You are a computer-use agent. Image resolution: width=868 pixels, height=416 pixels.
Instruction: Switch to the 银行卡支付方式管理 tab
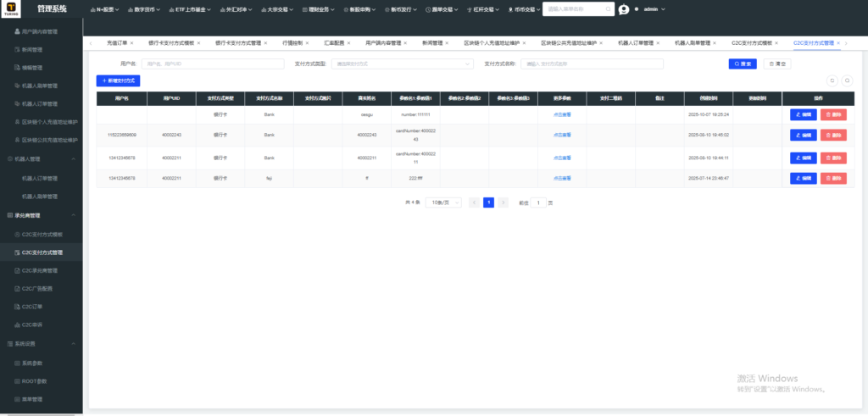[238, 43]
